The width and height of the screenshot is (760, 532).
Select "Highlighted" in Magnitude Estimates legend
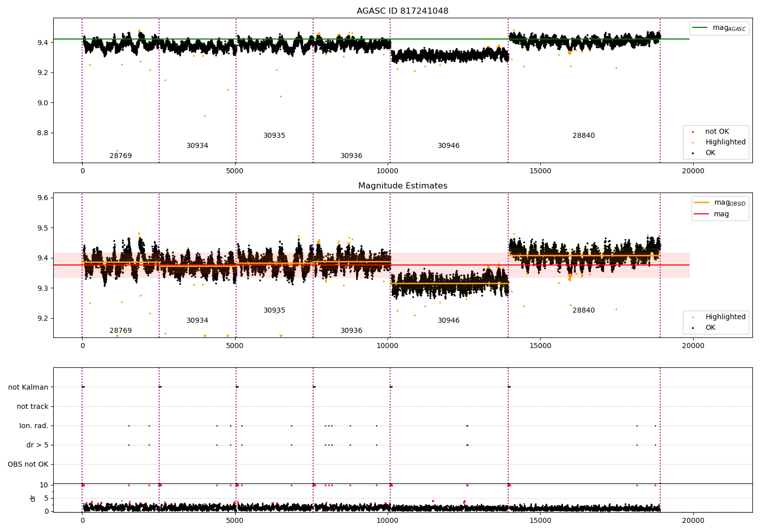click(x=726, y=317)
